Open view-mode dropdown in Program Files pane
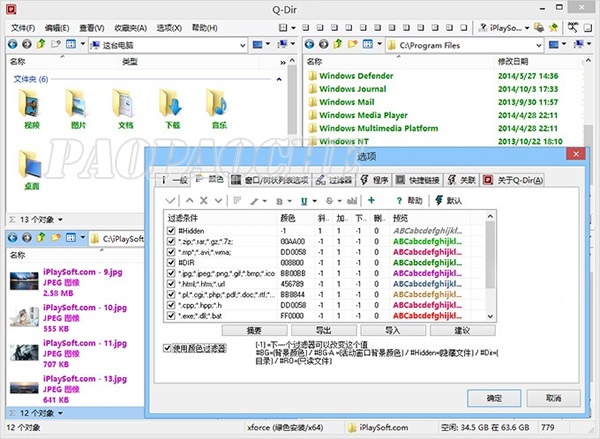The width and height of the screenshot is (600, 439). (380, 44)
